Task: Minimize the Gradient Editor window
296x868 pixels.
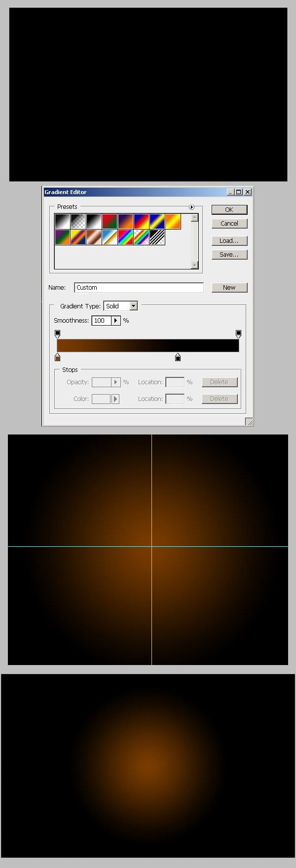Action: coord(230,192)
